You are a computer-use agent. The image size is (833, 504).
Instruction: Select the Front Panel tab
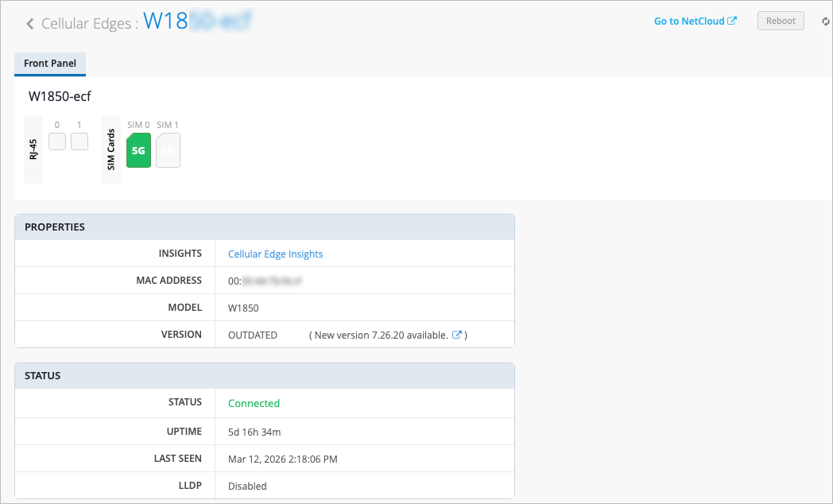50,64
